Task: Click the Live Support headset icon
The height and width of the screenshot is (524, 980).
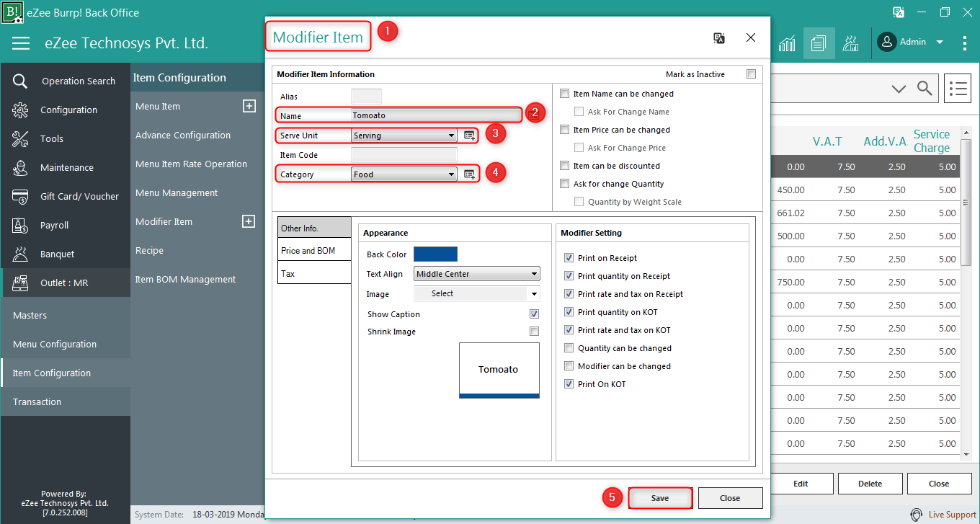Action: [x=917, y=515]
